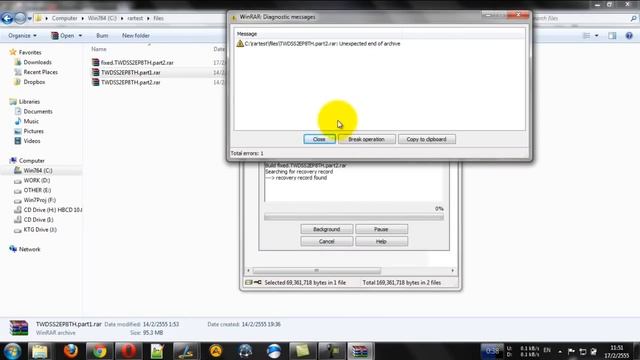Click Open in the Explorer toolbar
This screenshot has height=360, width=640.
63,36
